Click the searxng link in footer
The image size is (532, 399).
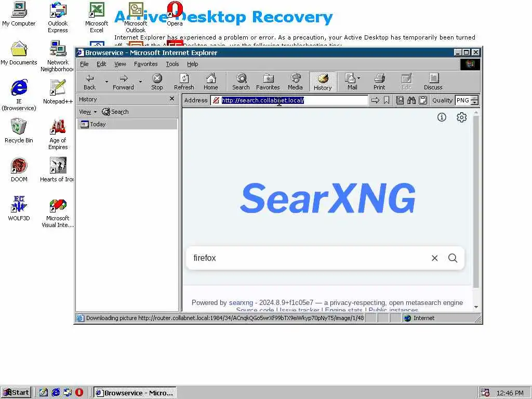click(x=241, y=303)
